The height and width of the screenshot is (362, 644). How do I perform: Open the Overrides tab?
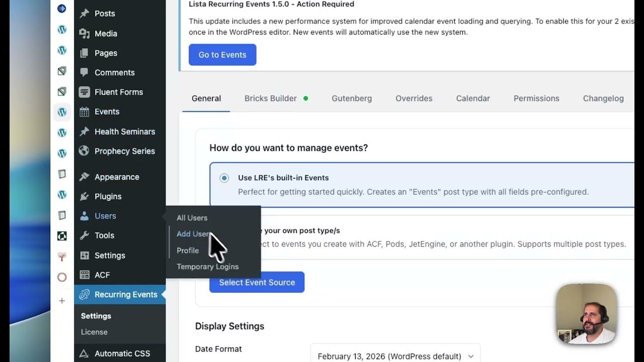(x=414, y=99)
